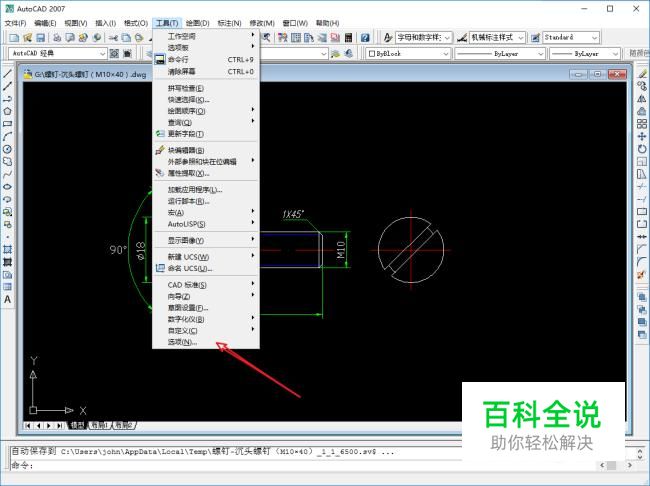Click the Copy icon
Viewport: 650px width, 486px height.
coord(126,38)
